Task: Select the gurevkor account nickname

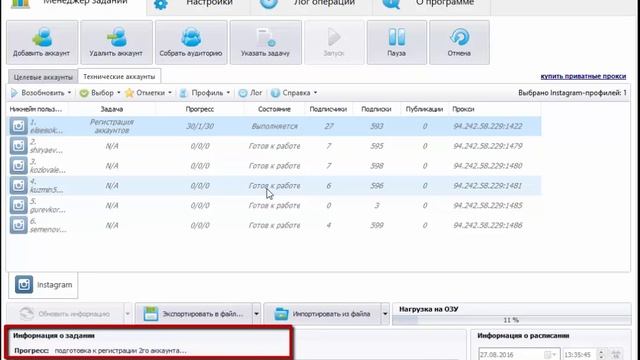Action: [x=47, y=206]
